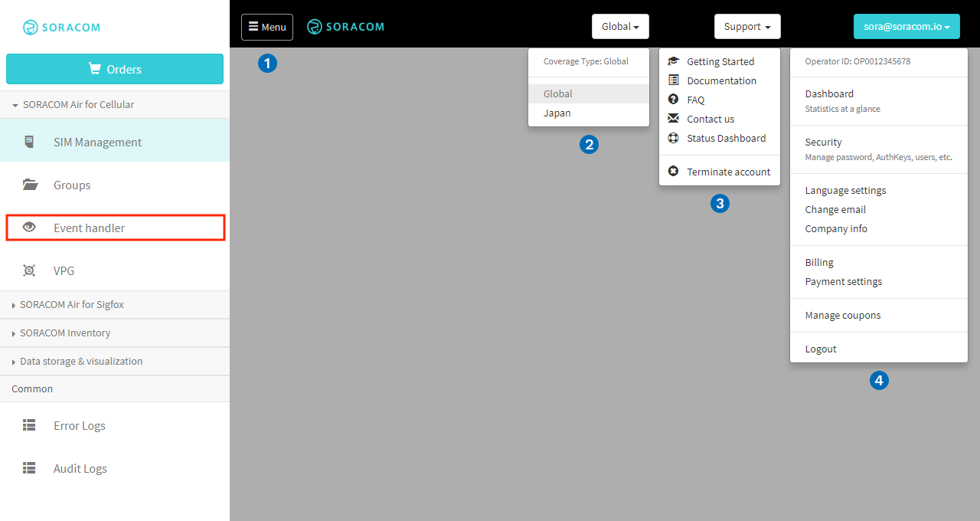Choose Terminate account from Support menu

click(x=728, y=172)
